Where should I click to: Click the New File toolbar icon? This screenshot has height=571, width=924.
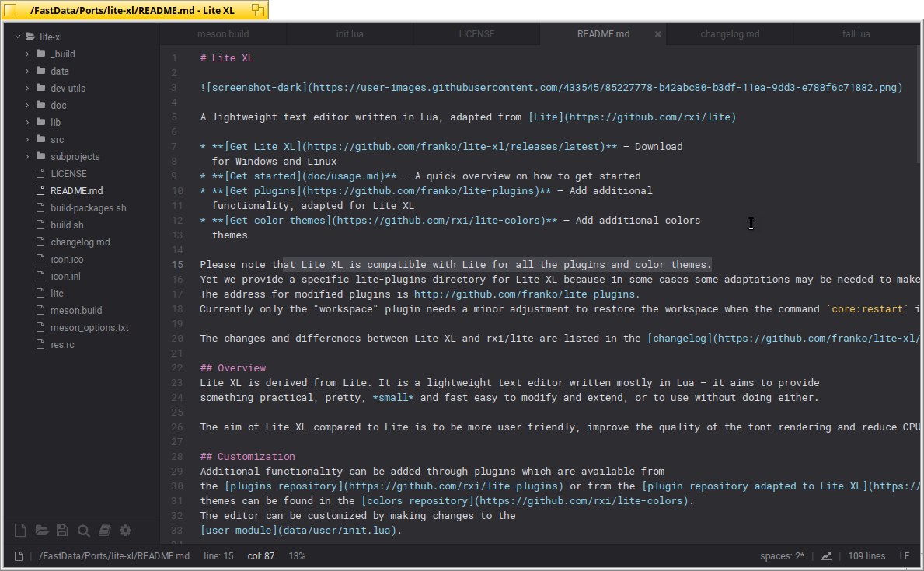(x=20, y=531)
